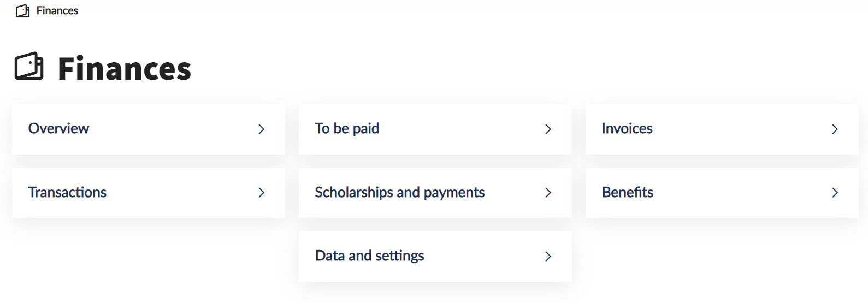This screenshot has height=303, width=868.
Task: View the Transactions label
Action: [67, 193]
